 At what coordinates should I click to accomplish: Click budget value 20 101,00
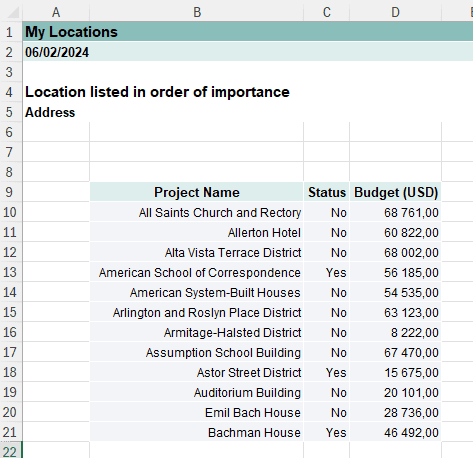(x=395, y=392)
